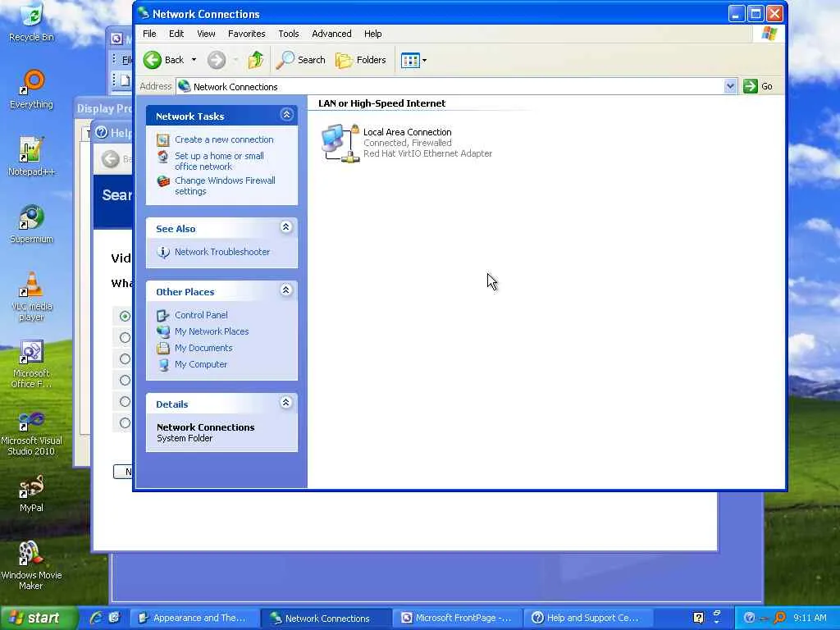Collapse the Network Tasks panel
Image resolution: width=840 pixels, height=630 pixels.
pyautogui.click(x=286, y=115)
